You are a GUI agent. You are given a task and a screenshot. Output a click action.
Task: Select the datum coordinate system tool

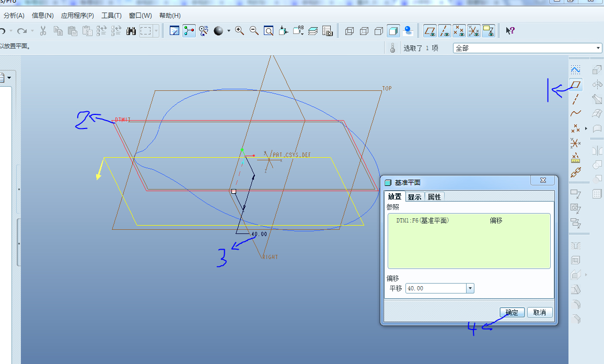[x=575, y=143]
